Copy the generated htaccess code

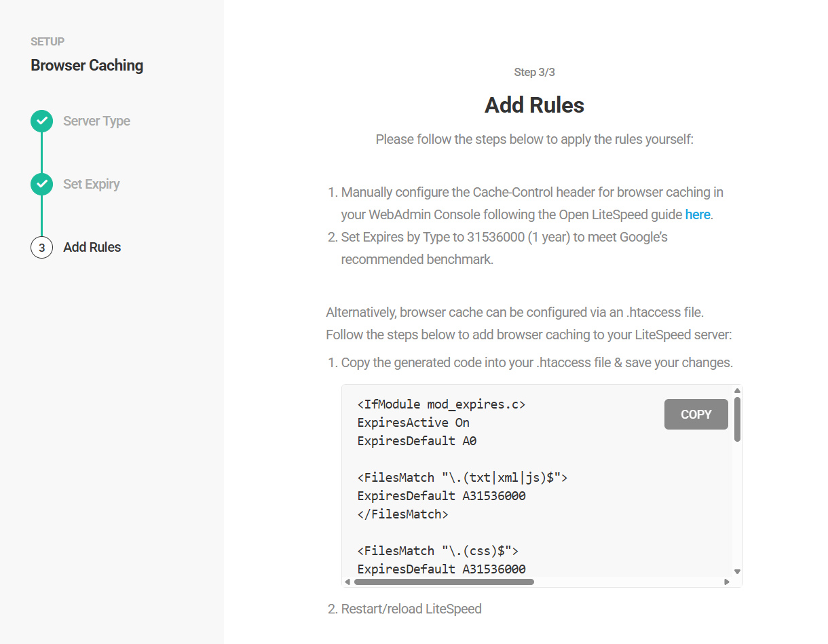coord(696,415)
